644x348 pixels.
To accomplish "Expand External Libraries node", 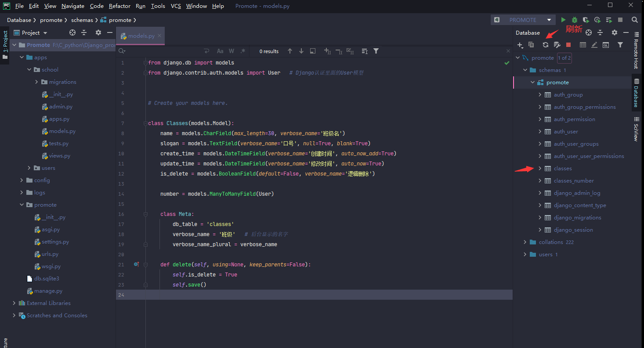I will pos(14,303).
